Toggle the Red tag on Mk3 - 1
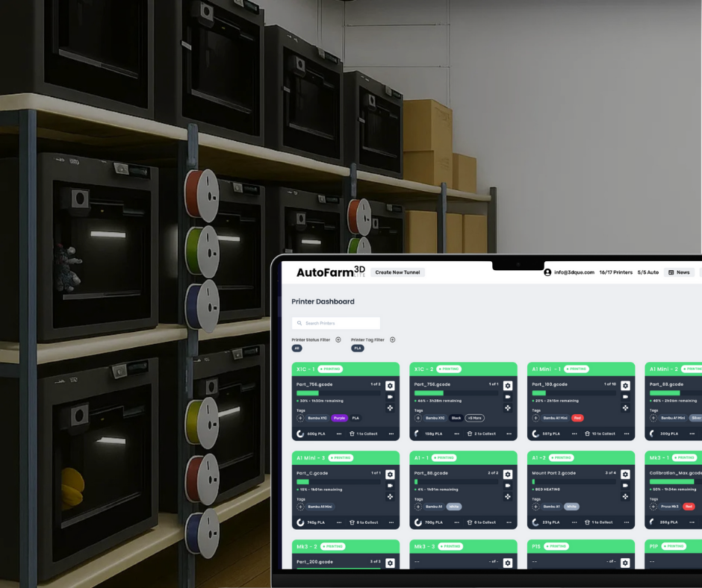Screen dimensions: 702x588 point(689,507)
